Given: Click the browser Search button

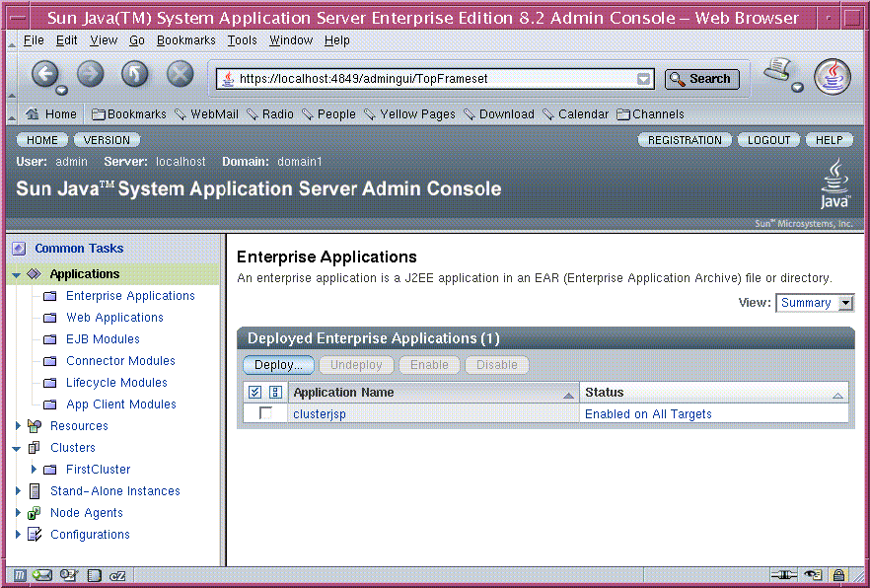Looking at the screenshot, I should pos(702,79).
